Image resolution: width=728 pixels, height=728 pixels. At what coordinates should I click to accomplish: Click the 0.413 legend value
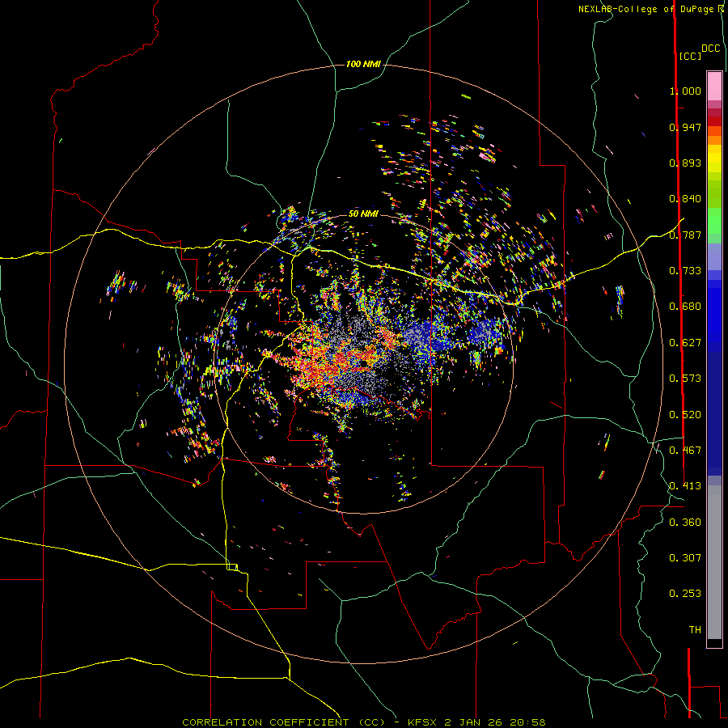(685, 486)
